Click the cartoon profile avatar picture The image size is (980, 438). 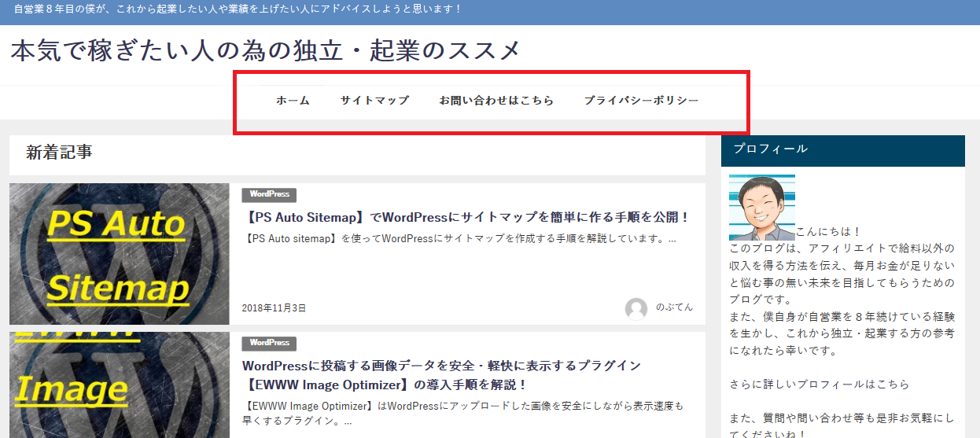(x=761, y=207)
